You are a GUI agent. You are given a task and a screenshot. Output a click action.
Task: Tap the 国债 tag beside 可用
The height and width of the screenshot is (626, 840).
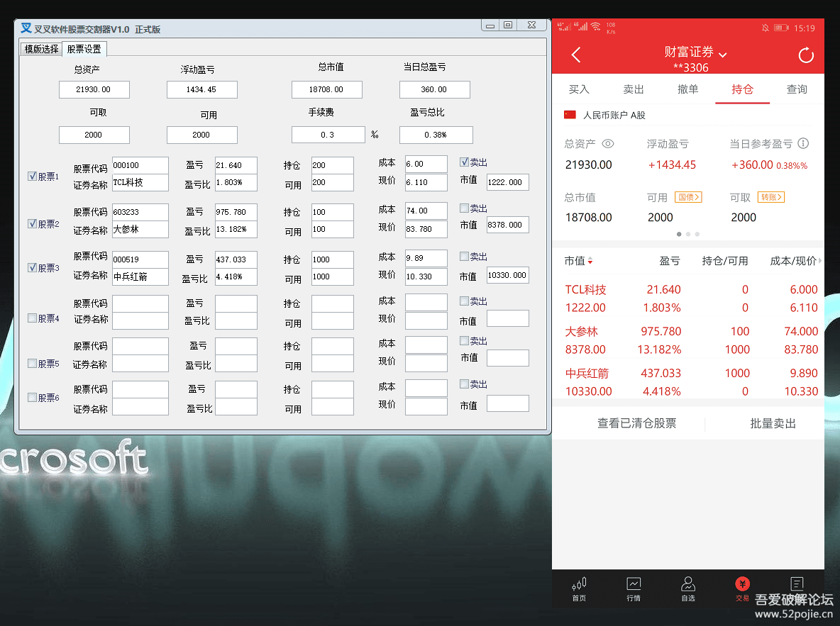pyautogui.click(x=688, y=197)
